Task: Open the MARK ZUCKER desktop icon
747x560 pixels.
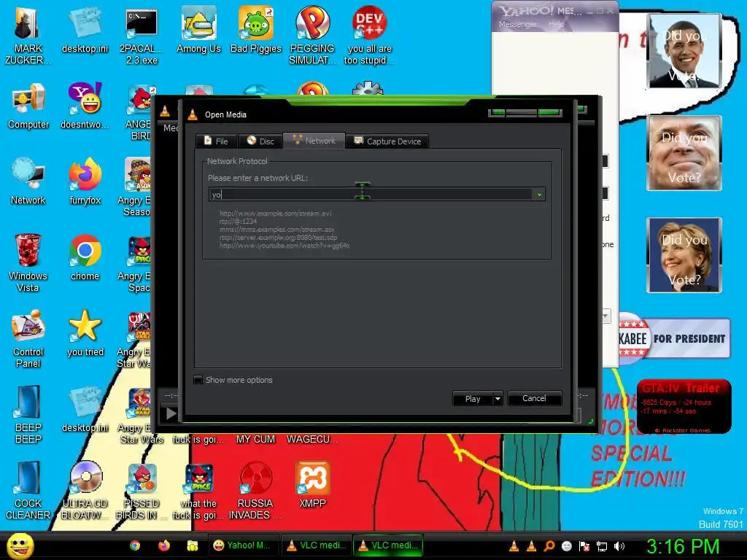Action: point(28,34)
